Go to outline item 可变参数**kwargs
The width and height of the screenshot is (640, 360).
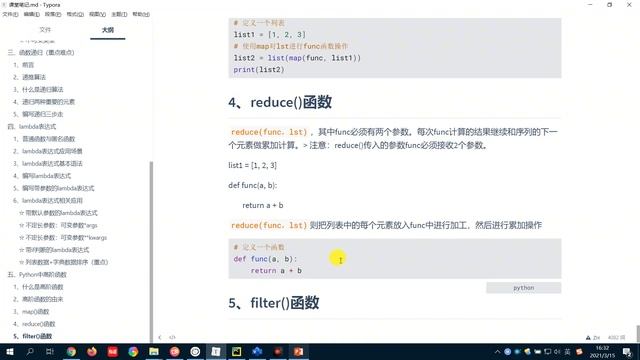tap(63, 237)
